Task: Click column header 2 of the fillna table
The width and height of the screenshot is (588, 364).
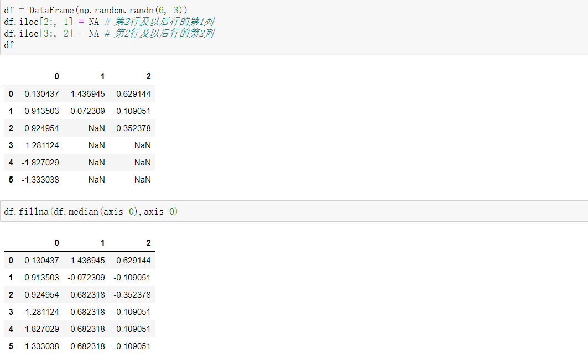Action: 148,243
